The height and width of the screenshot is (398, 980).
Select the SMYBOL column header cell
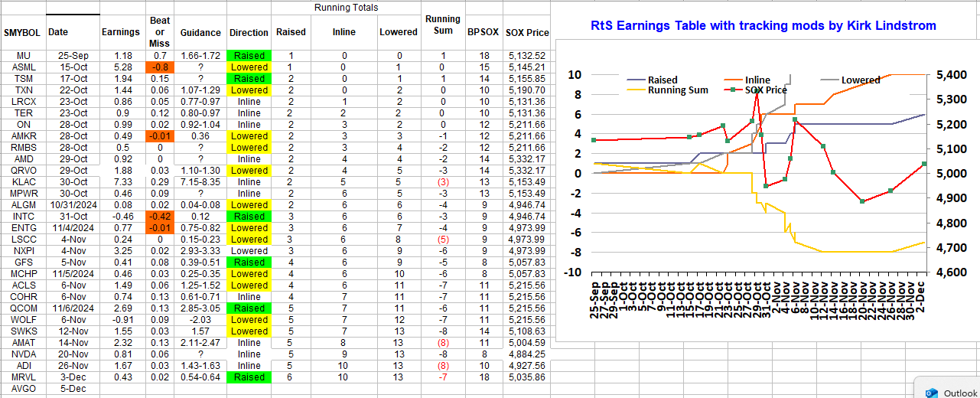tap(23, 32)
